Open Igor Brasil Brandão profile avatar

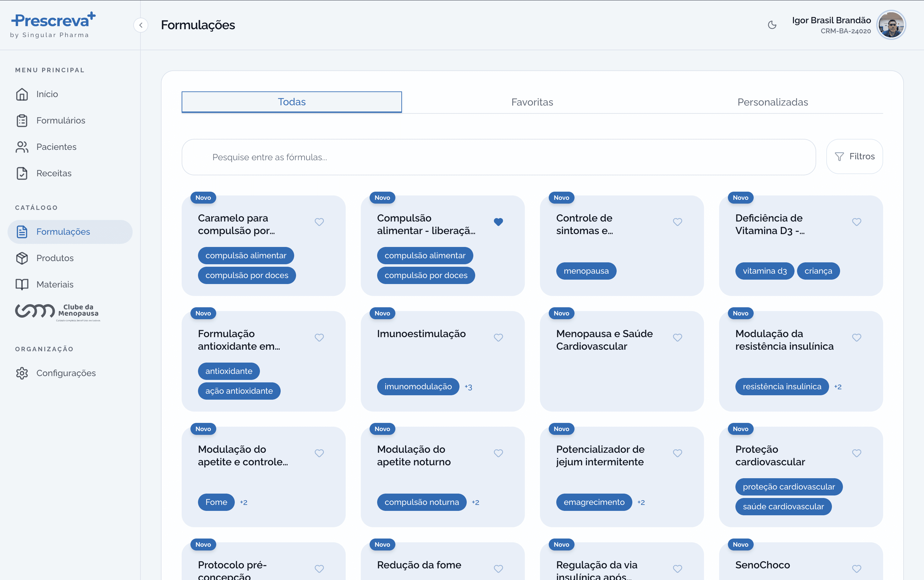point(891,25)
